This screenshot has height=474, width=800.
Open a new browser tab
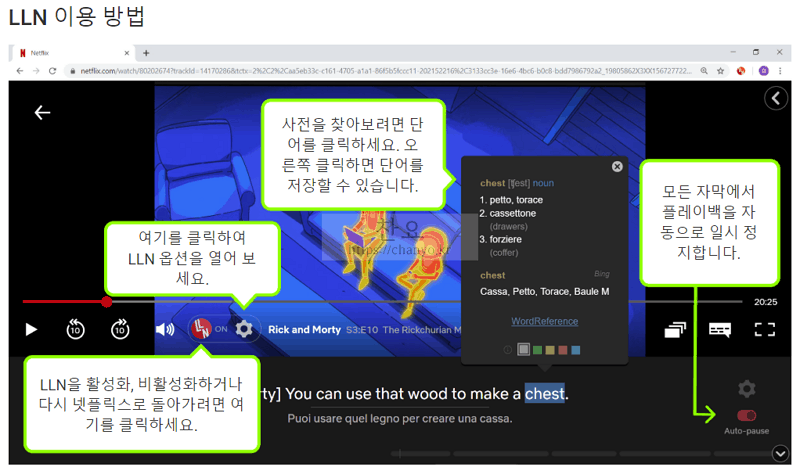click(x=146, y=53)
